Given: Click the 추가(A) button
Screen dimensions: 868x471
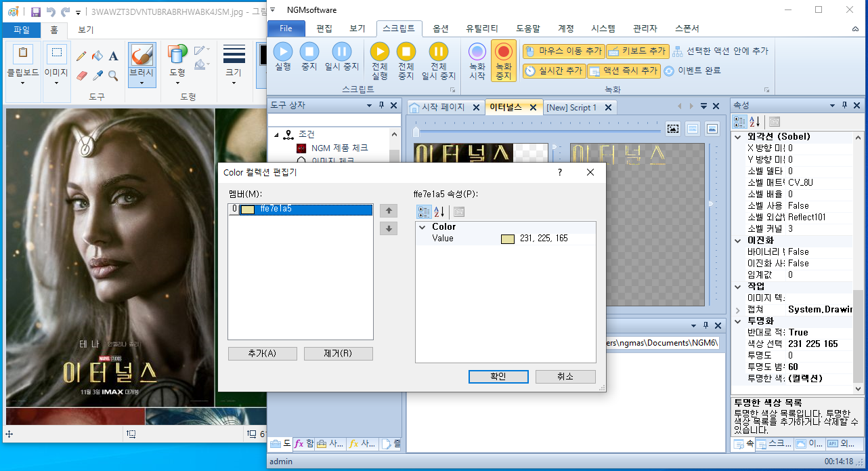Looking at the screenshot, I should (x=262, y=353).
